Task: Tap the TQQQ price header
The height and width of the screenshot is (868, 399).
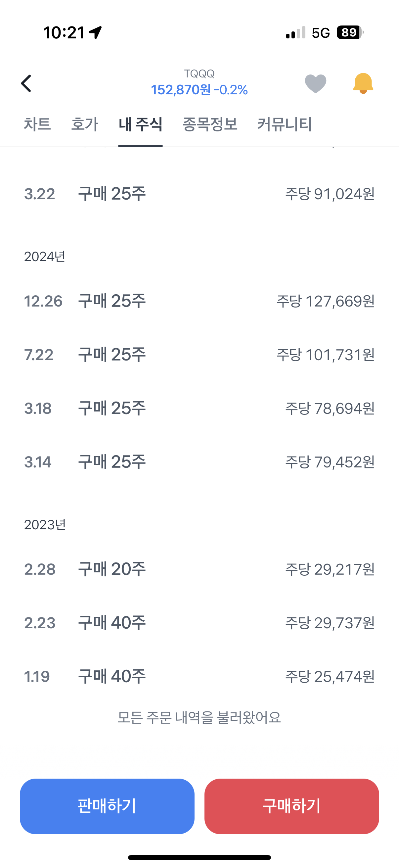Action: pyautogui.click(x=199, y=83)
